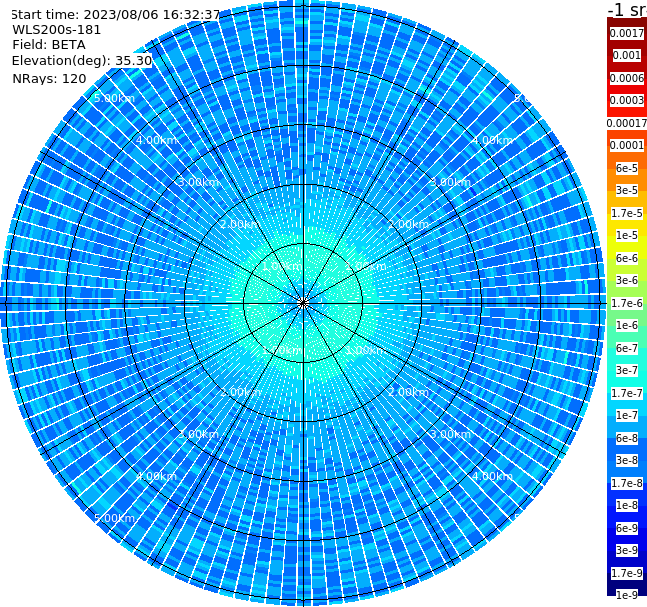Select the '1e-8' colorbar label
The height and width of the screenshot is (607, 647).
[627, 505]
